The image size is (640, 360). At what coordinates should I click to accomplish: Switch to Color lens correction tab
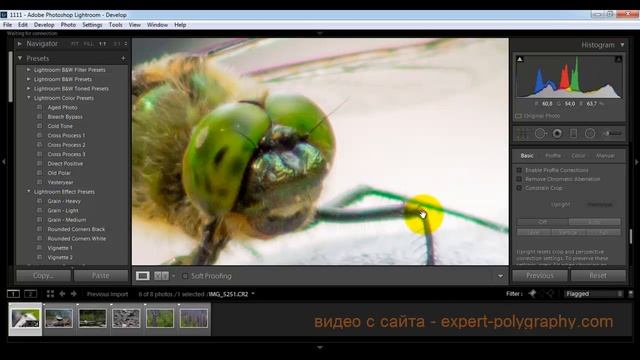578,156
